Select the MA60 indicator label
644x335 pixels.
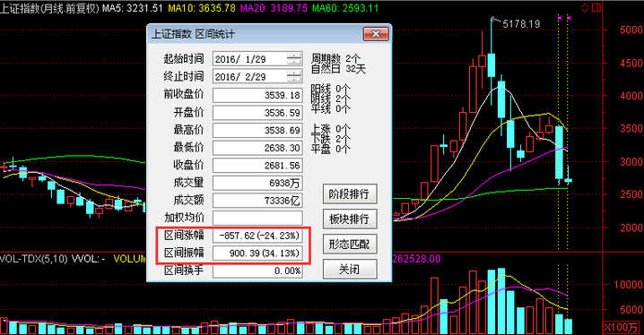click(x=345, y=8)
